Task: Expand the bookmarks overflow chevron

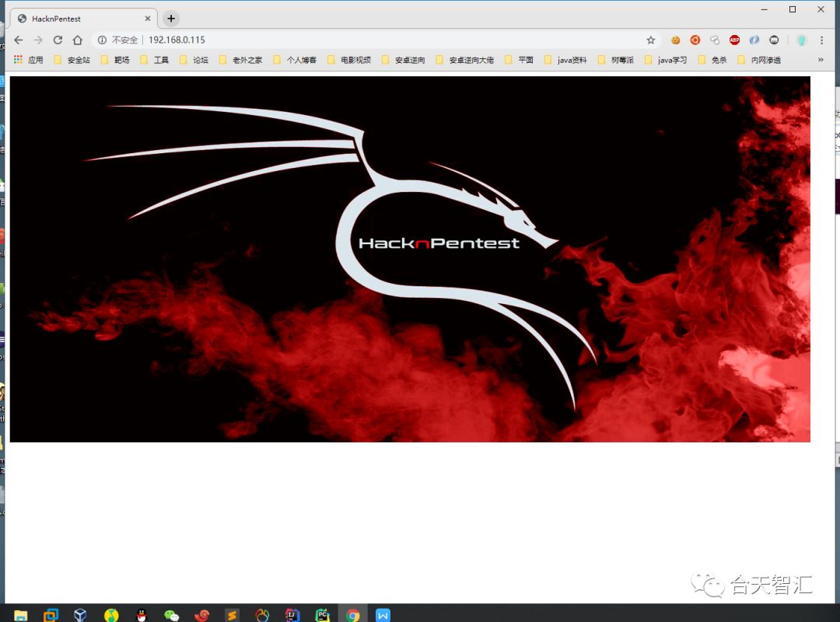Action: pos(821,59)
